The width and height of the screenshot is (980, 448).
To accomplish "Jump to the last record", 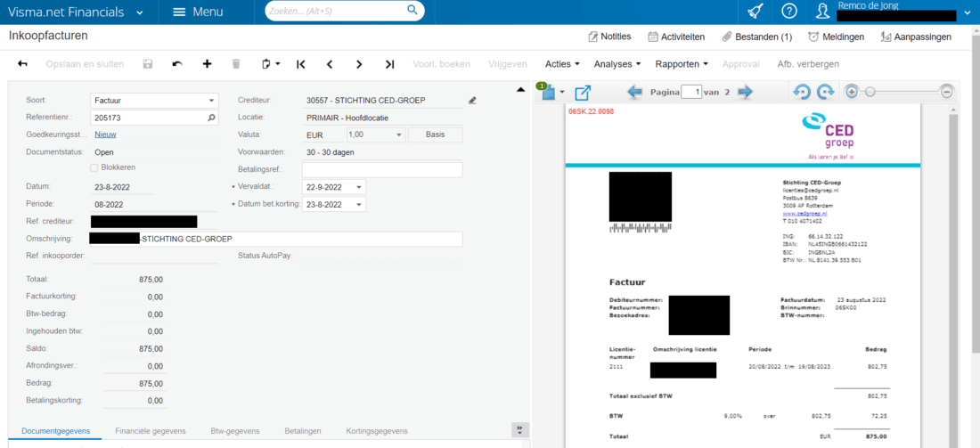I will tap(389, 64).
